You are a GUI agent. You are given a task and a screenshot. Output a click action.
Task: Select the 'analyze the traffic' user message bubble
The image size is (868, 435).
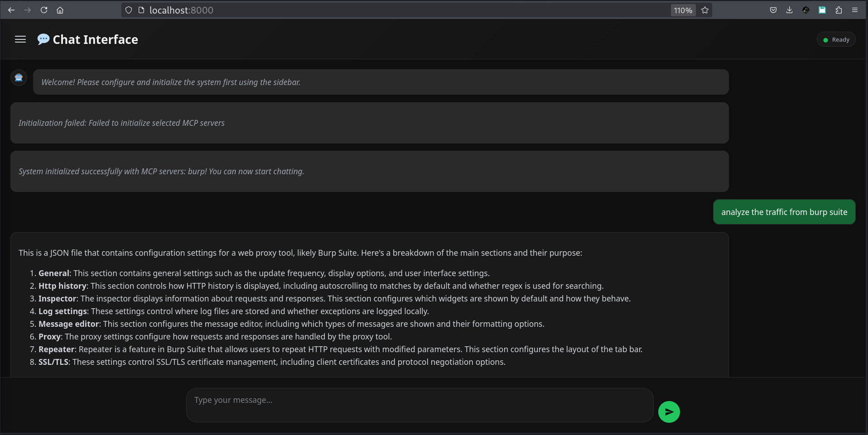784,212
